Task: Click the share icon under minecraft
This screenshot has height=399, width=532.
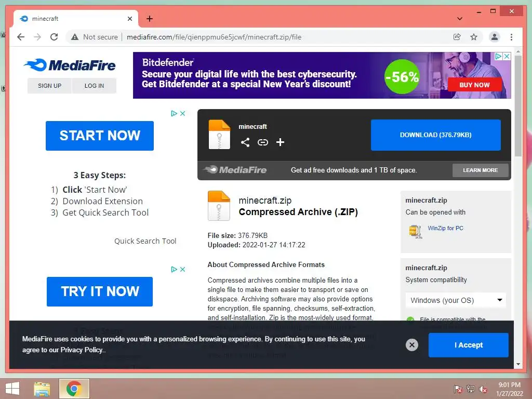Action: pos(245,142)
